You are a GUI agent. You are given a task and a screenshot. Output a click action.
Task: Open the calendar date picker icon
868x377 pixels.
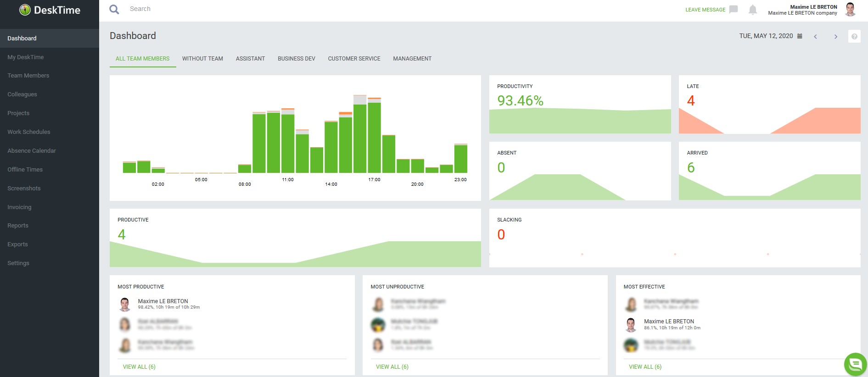click(x=800, y=36)
